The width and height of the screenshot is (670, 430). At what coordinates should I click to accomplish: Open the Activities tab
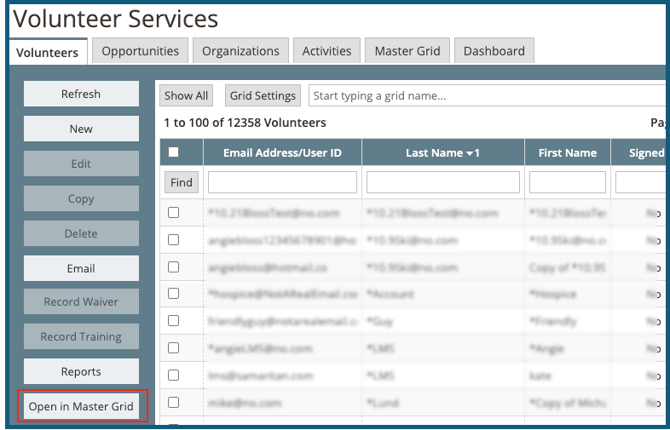pyautogui.click(x=326, y=51)
